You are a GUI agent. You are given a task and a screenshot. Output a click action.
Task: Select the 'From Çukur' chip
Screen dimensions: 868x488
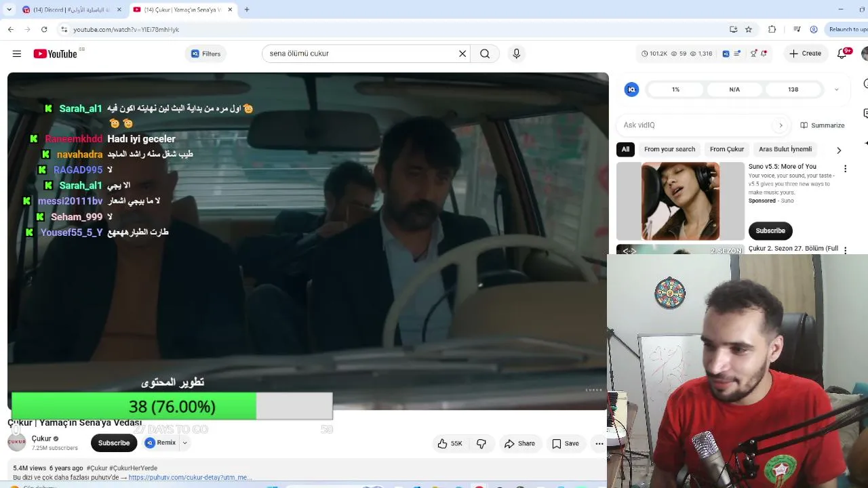tap(727, 149)
